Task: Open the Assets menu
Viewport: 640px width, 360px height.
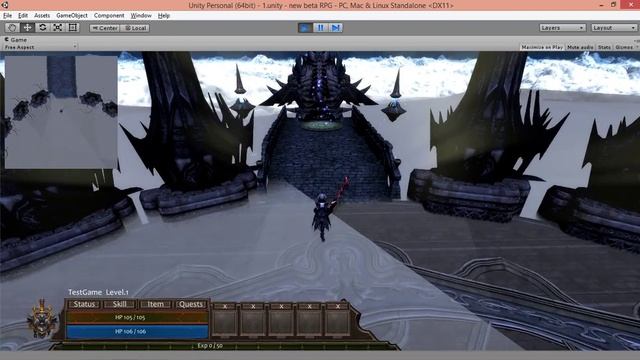Action: [x=42, y=16]
